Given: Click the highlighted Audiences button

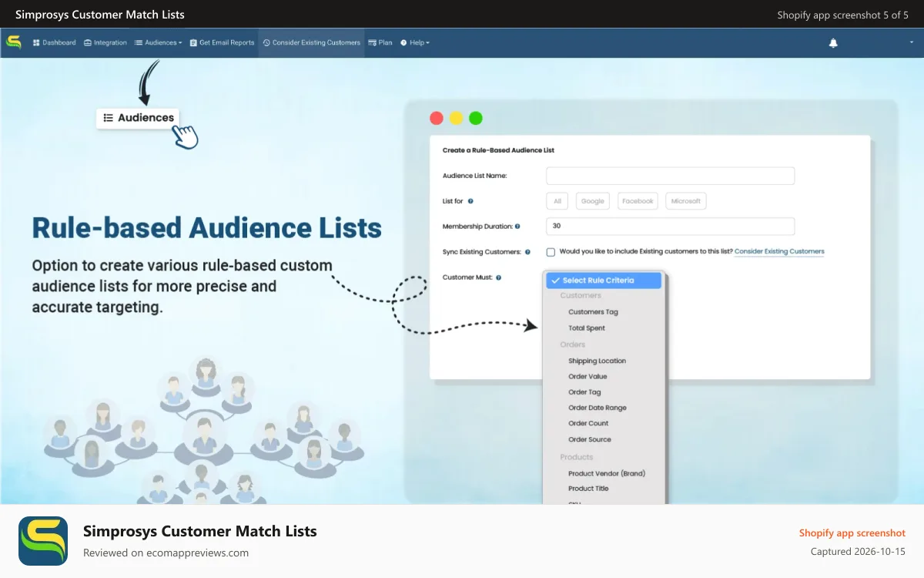Looking at the screenshot, I should pyautogui.click(x=138, y=118).
